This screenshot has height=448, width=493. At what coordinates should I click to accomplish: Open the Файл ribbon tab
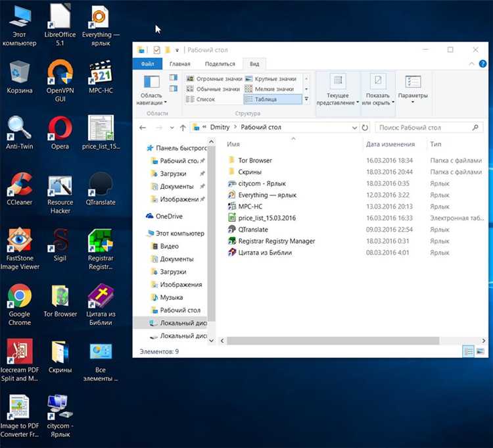pyautogui.click(x=147, y=64)
